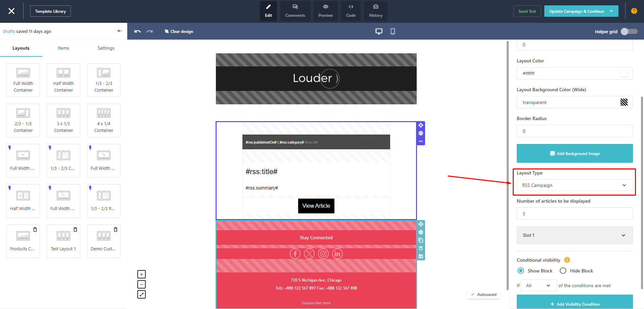Select the Items tab

point(63,48)
